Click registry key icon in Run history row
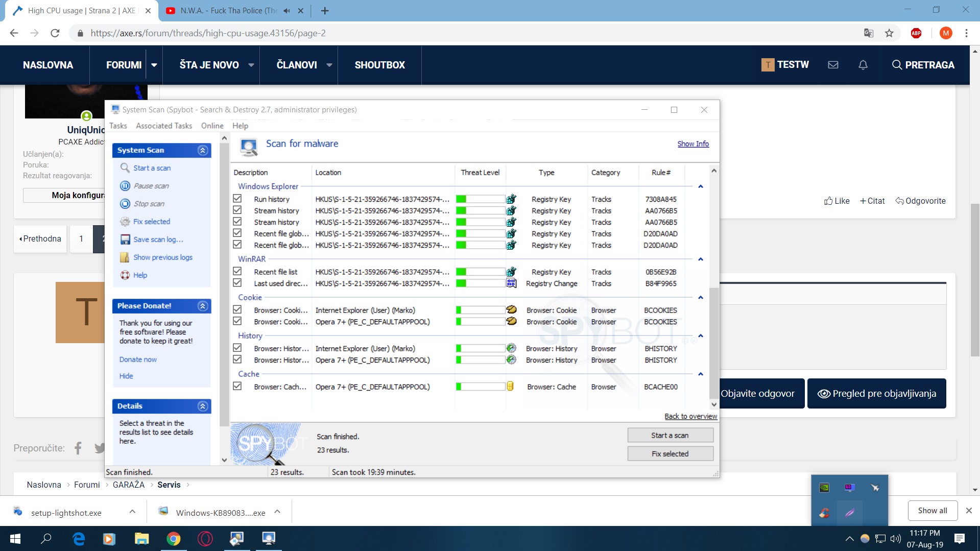The width and height of the screenshot is (980, 551). (511, 199)
